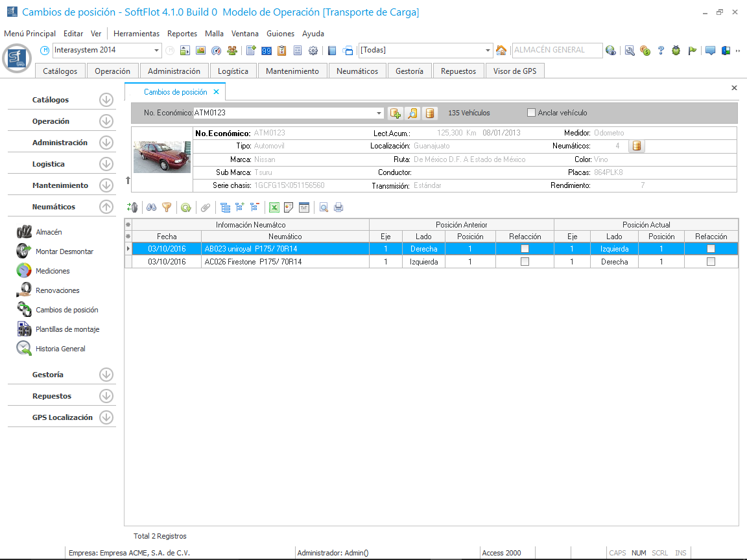Export the grid to Excel

point(274,207)
